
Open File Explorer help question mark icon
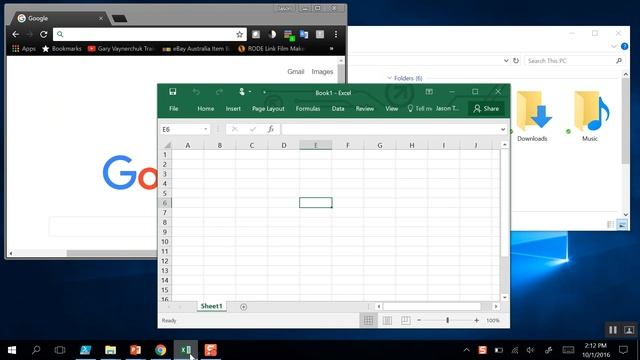(624, 47)
